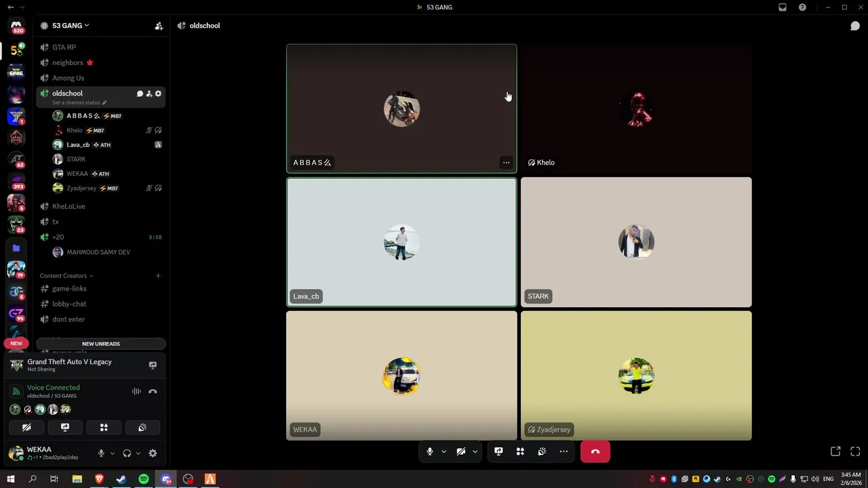
Task: Open Spotify from the Windows taskbar
Action: [144, 479]
